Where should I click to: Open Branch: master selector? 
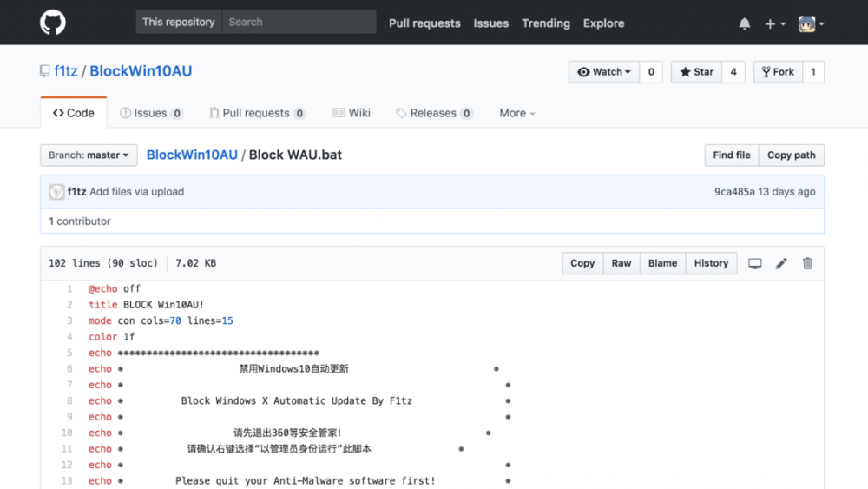click(x=89, y=155)
